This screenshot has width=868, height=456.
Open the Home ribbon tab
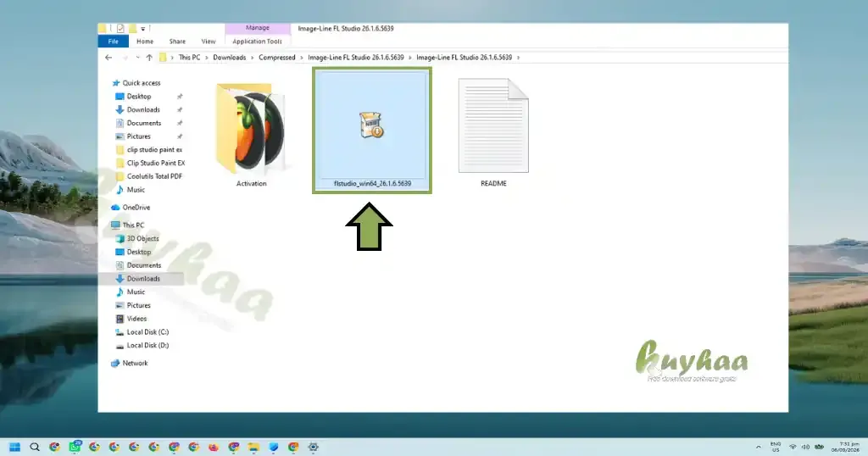144,42
